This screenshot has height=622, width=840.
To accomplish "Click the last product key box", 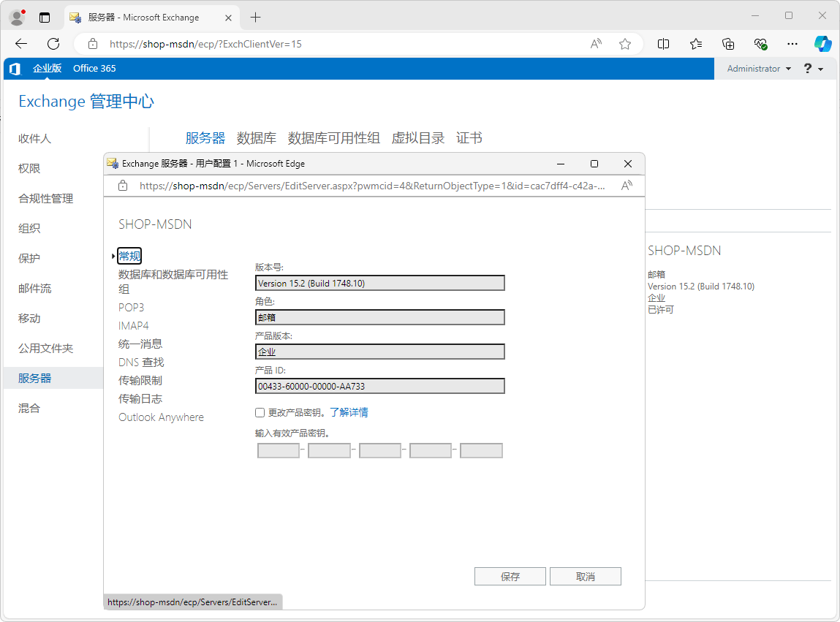I will pos(481,450).
